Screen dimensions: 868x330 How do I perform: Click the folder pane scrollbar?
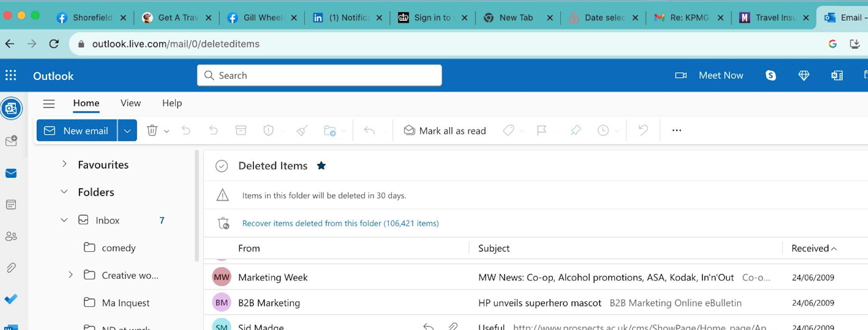point(197,205)
